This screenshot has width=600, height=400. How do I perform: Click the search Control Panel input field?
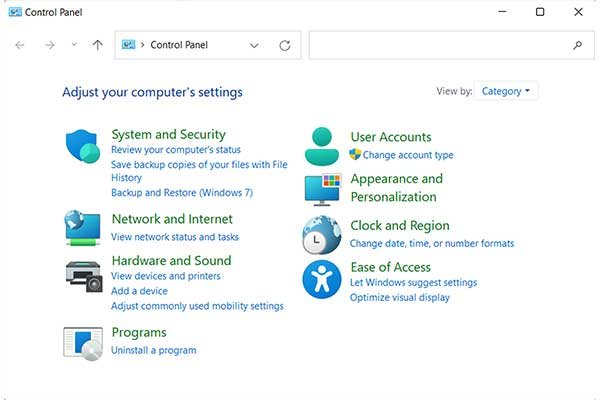[452, 45]
